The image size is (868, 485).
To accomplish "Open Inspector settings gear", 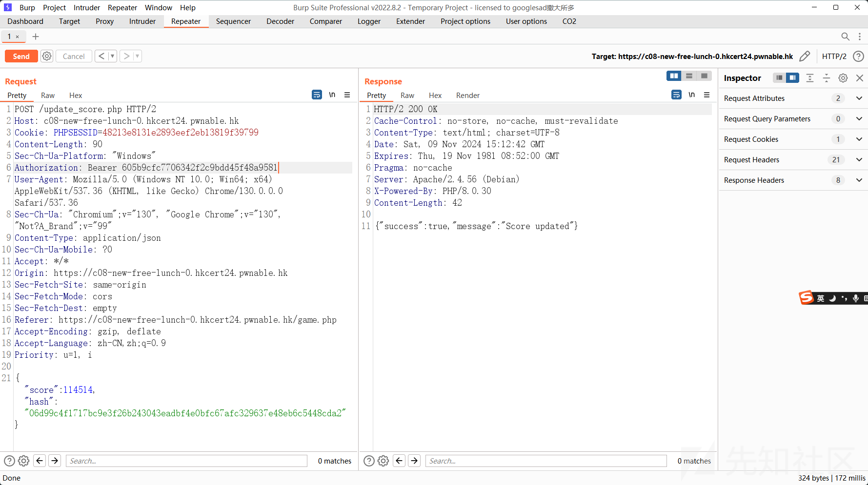I will [843, 78].
